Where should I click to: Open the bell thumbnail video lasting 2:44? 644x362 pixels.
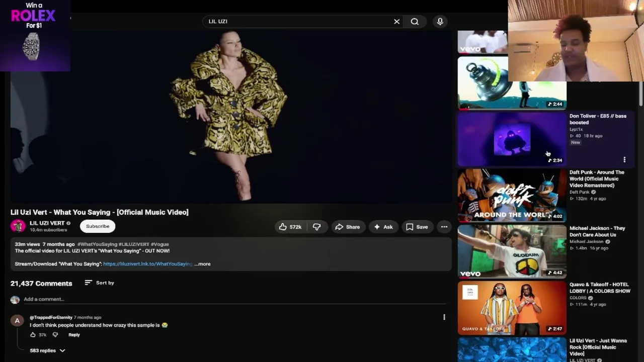click(512, 82)
